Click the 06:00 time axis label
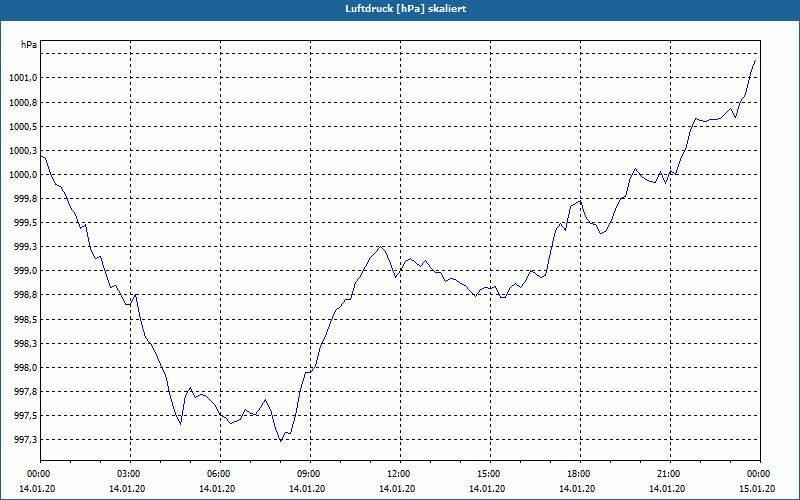 tap(220, 474)
